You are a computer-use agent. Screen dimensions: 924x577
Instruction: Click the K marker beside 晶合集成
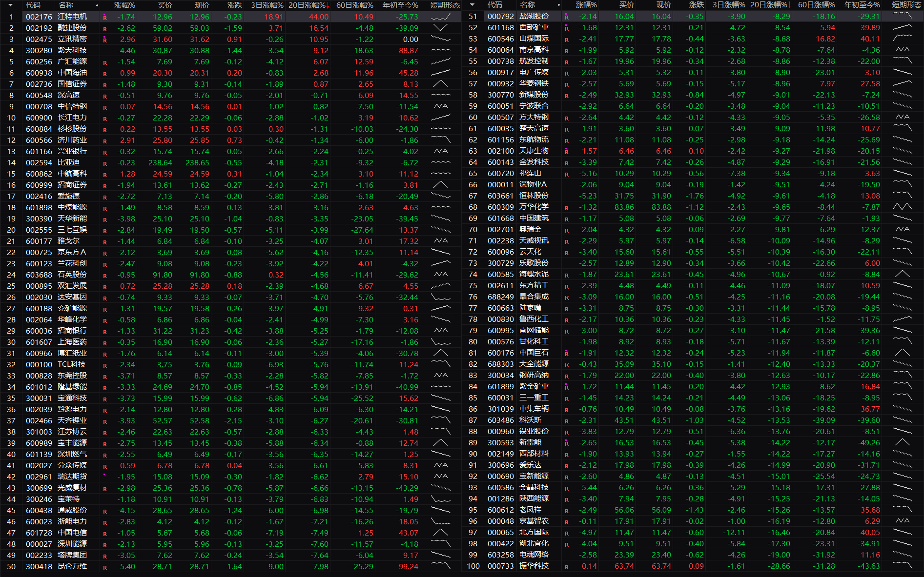point(567,298)
